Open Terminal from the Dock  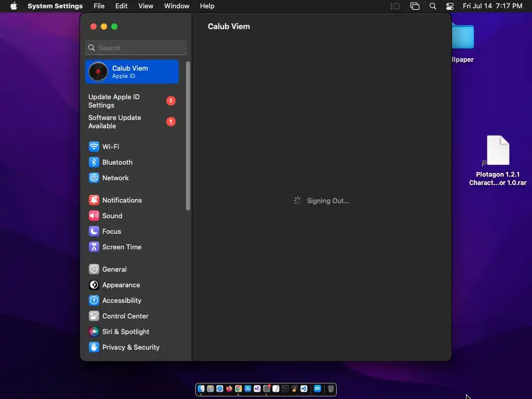click(285, 389)
